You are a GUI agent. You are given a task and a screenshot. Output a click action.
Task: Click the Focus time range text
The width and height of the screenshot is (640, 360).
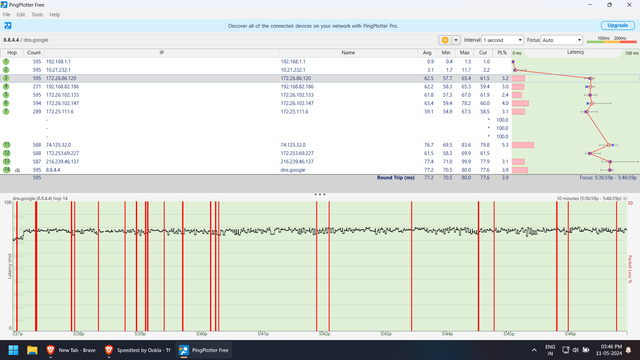tap(608, 178)
